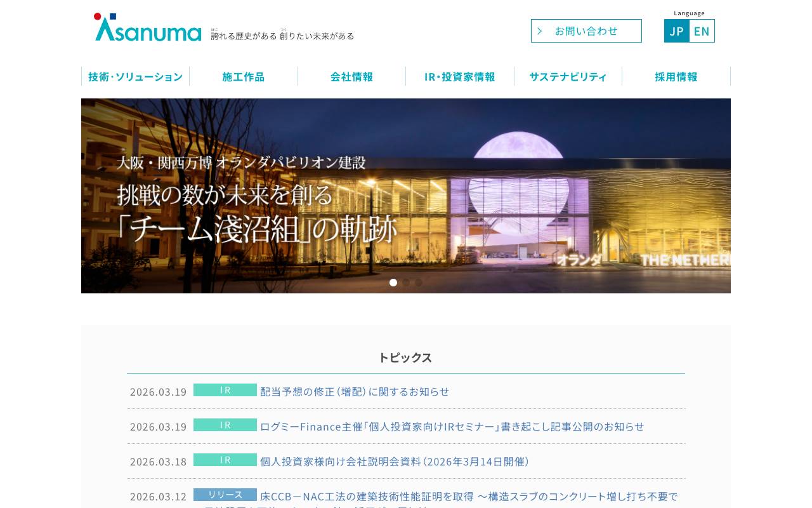The width and height of the screenshot is (812, 508).
Task: Open 個人投資家様向け会社説明会資料 link
Action: (395, 461)
